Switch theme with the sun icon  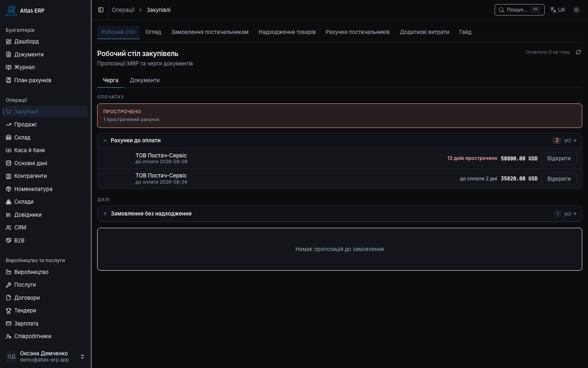point(577,10)
